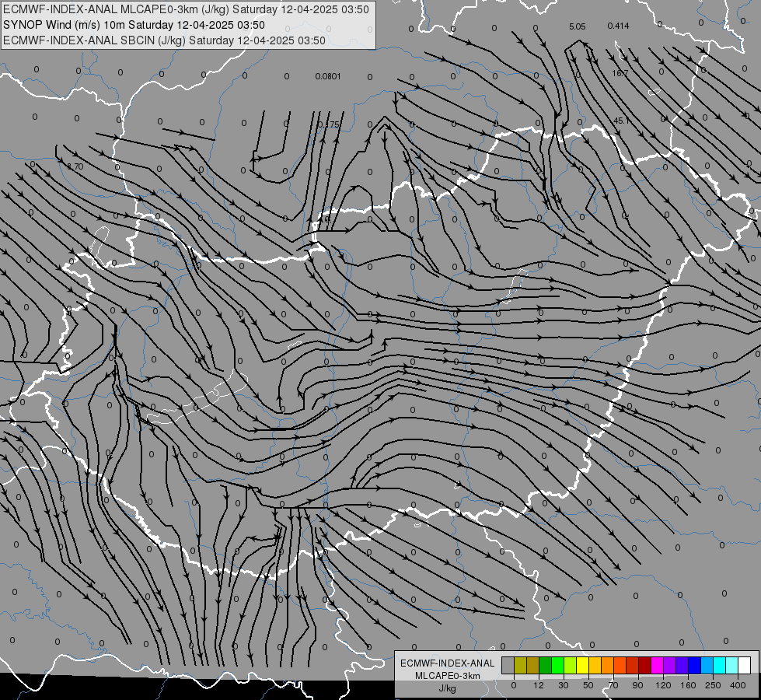Click the olive-yellow swatch in the legend
The image size is (761, 700).
(520, 666)
